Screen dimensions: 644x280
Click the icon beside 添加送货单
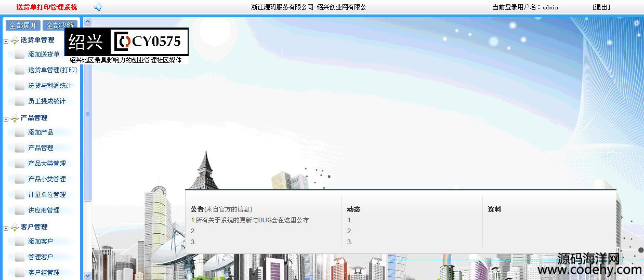point(20,55)
